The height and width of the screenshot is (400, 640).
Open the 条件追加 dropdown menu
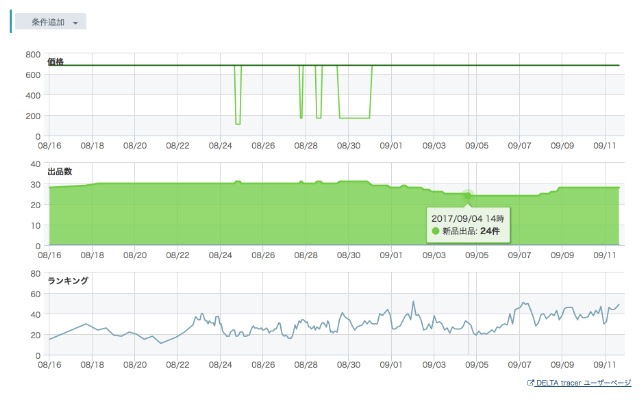coord(49,22)
